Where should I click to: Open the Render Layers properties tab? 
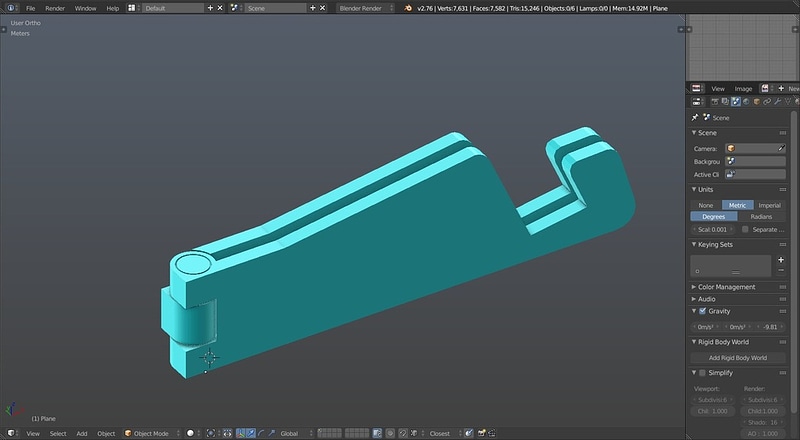tap(725, 102)
